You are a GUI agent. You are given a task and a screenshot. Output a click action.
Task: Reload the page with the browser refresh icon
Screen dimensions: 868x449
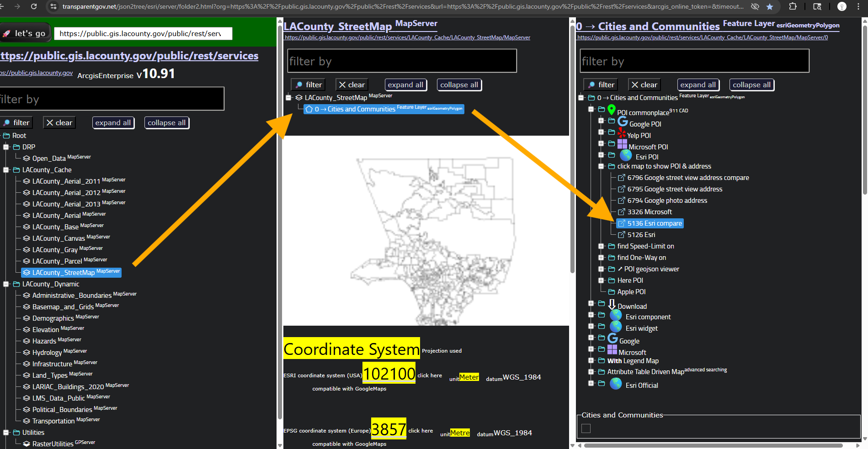click(x=33, y=6)
